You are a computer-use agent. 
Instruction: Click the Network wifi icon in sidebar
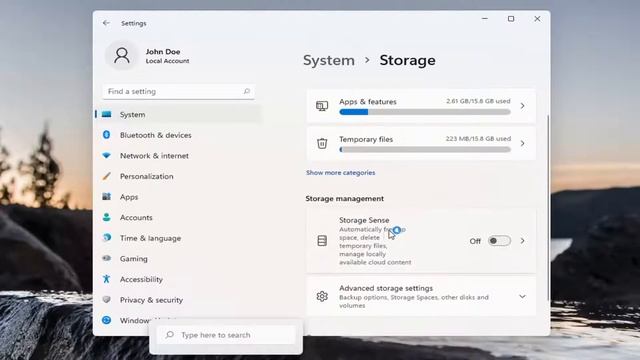pos(107,156)
